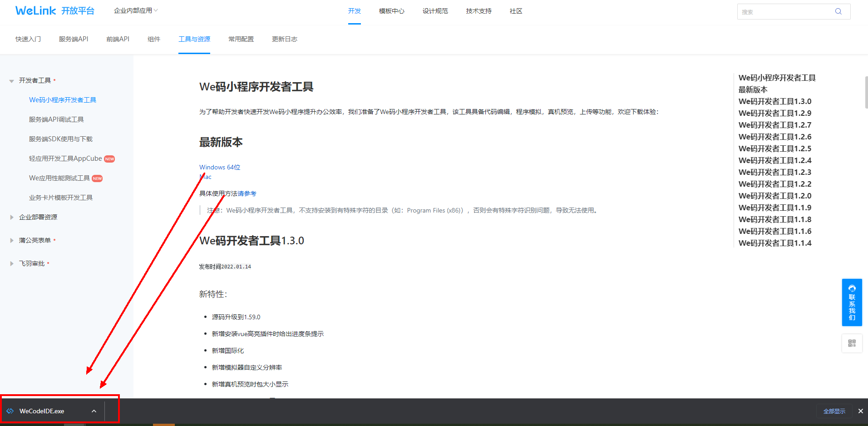Select We应用性能测试工具 in sidebar
The height and width of the screenshot is (426, 868).
coord(59,178)
